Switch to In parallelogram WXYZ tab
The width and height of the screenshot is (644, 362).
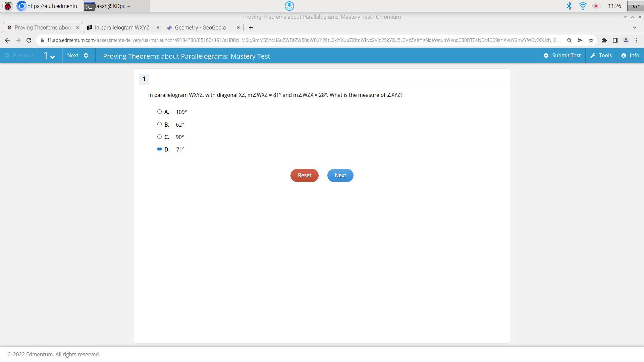point(121,27)
